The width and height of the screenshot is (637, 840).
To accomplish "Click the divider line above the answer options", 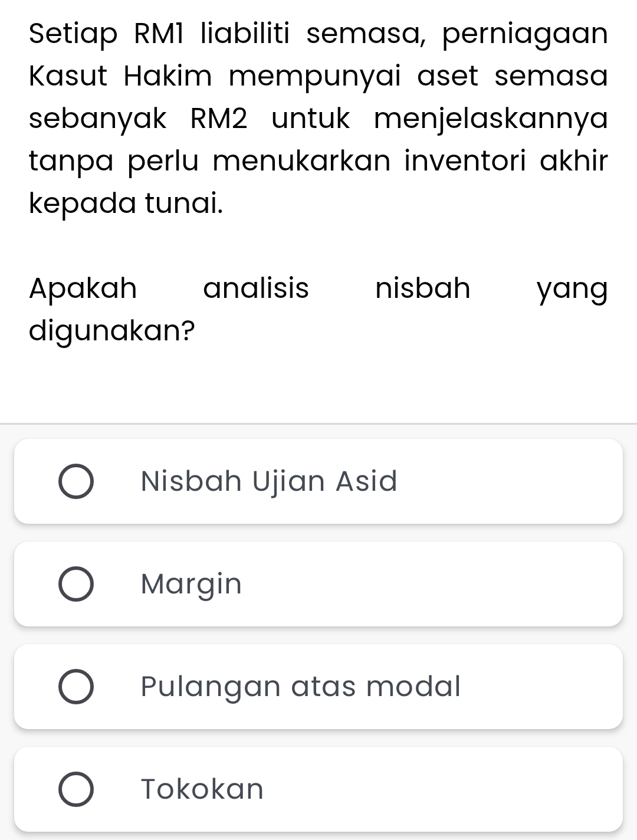I will pos(318,423).
